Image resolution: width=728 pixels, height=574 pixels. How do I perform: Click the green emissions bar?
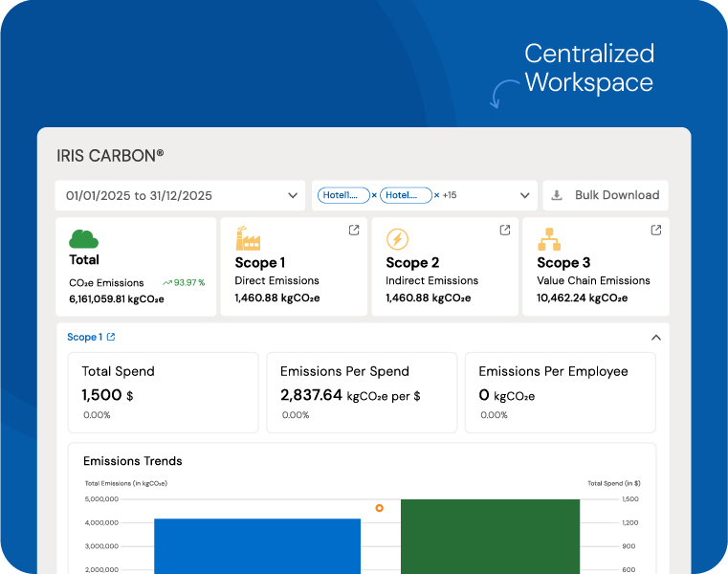tap(491, 537)
